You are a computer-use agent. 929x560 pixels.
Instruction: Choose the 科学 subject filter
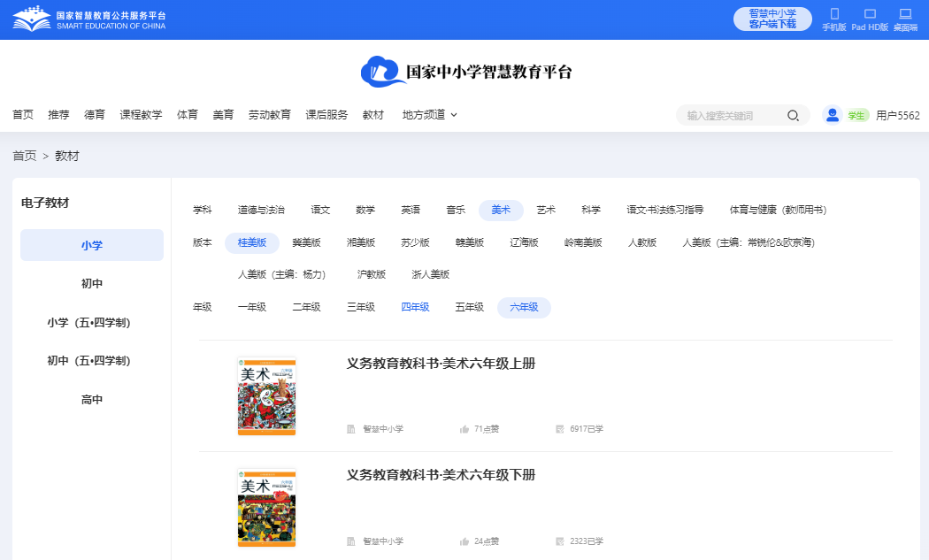point(591,210)
